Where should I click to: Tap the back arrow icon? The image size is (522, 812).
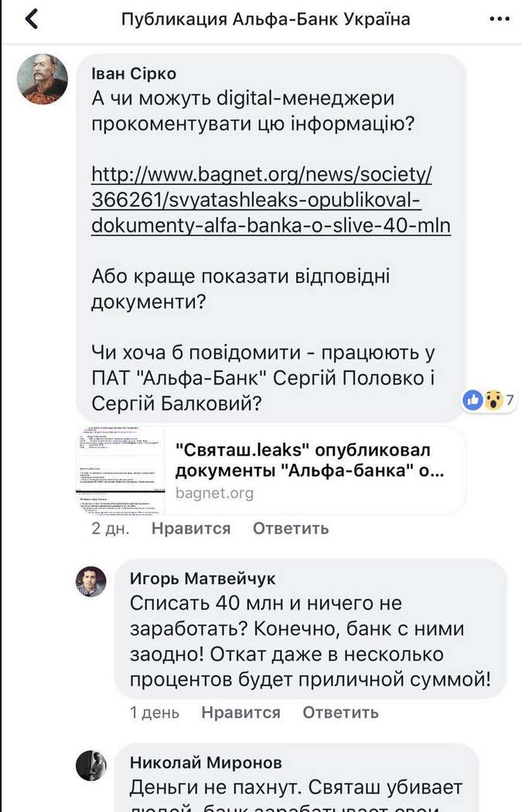[x=31, y=19]
